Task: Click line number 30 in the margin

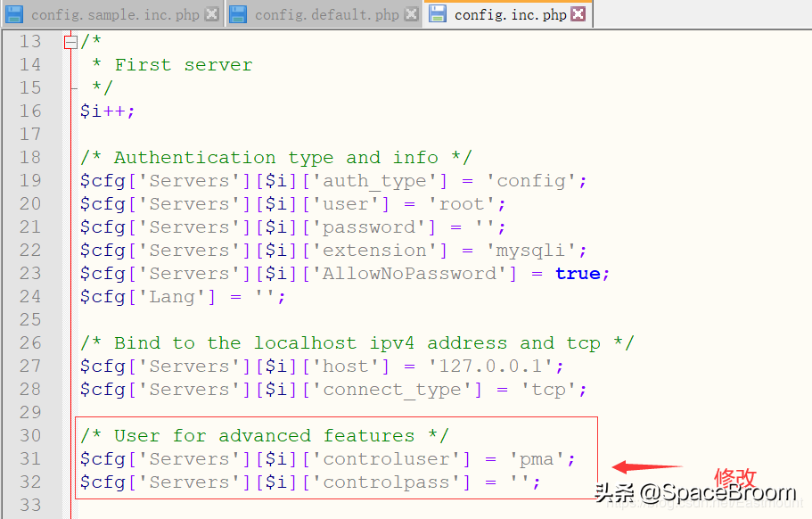Action: point(29,435)
